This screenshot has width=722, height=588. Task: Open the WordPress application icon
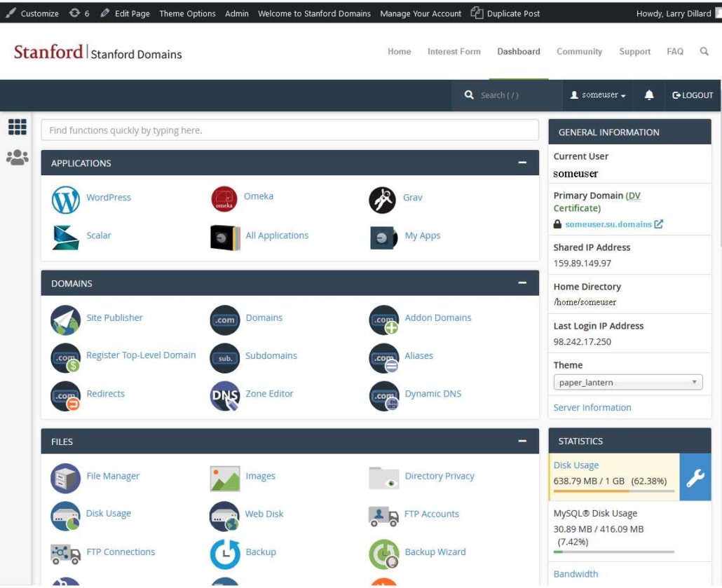pos(65,200)
